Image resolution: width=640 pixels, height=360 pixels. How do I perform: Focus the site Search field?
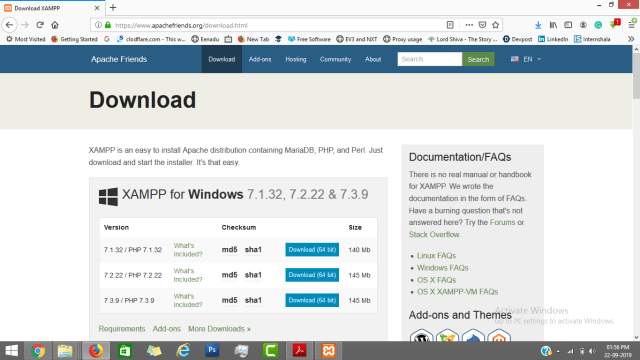coord(430,59)
